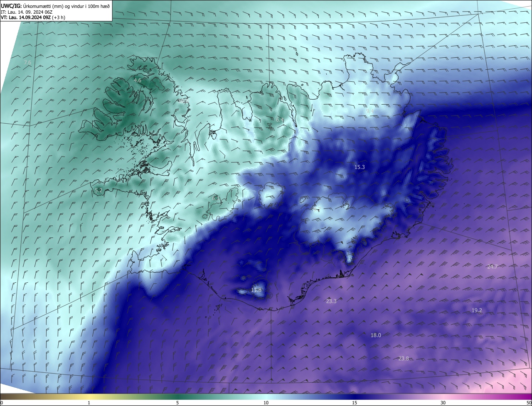The height and width of the screenshot is (406, 532).
Task: Click the legend tick label 5
Action: pyautogui.click(x=177, y=403)
